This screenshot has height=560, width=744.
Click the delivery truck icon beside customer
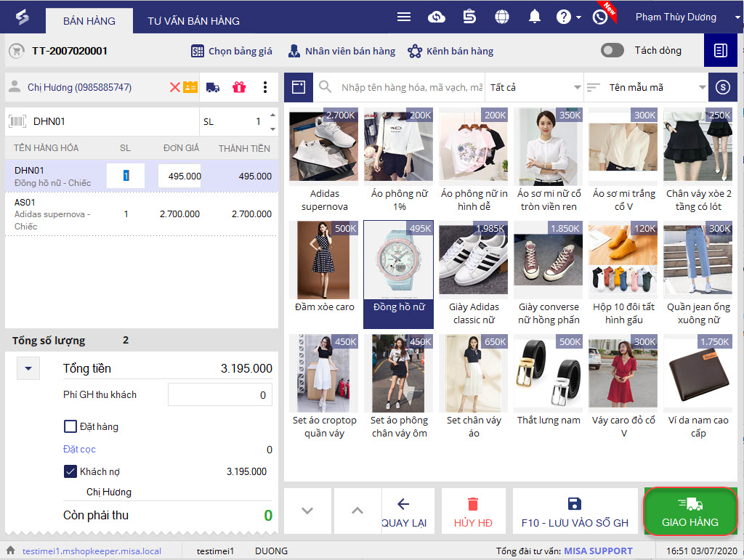(x=213, y=87)
